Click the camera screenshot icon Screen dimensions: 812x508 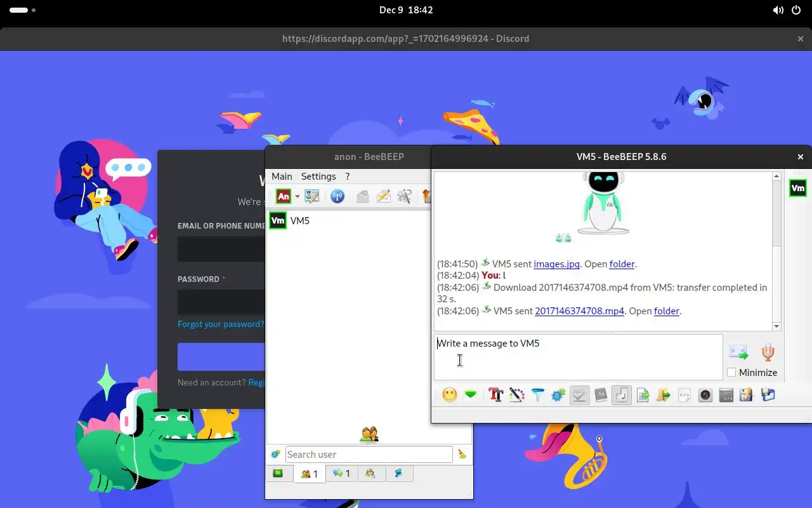705,395
